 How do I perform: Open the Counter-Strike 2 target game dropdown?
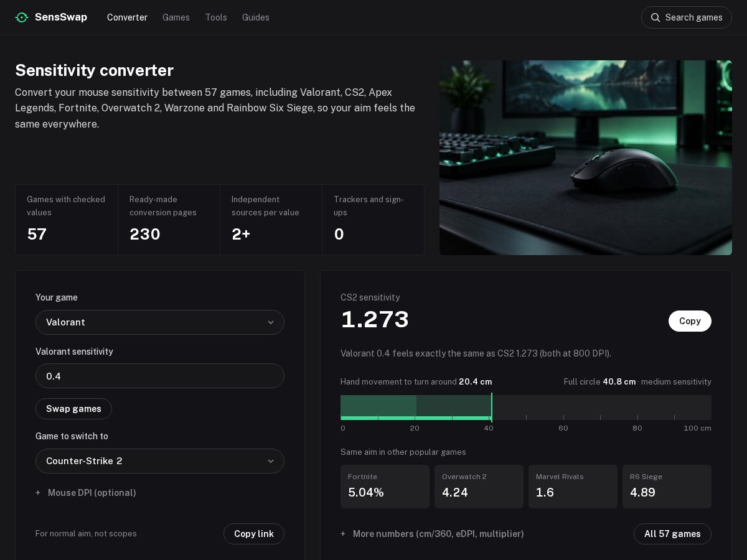coord(160,461)
